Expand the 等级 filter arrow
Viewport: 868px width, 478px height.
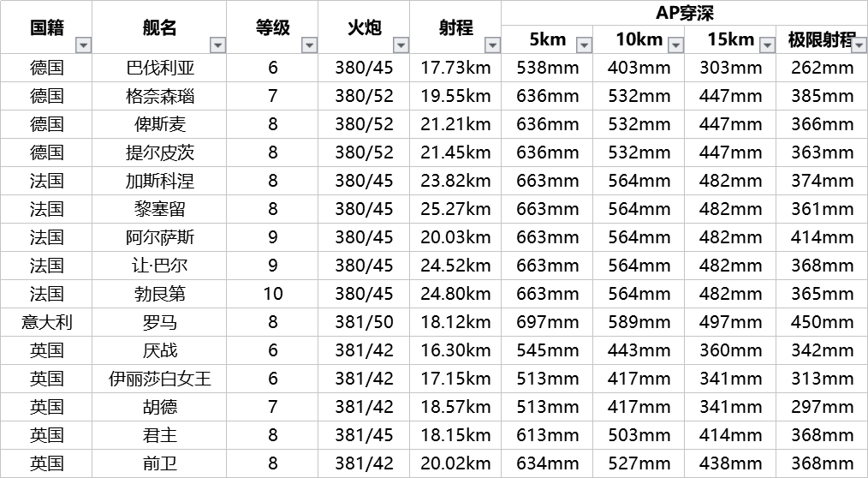[308, 45]
